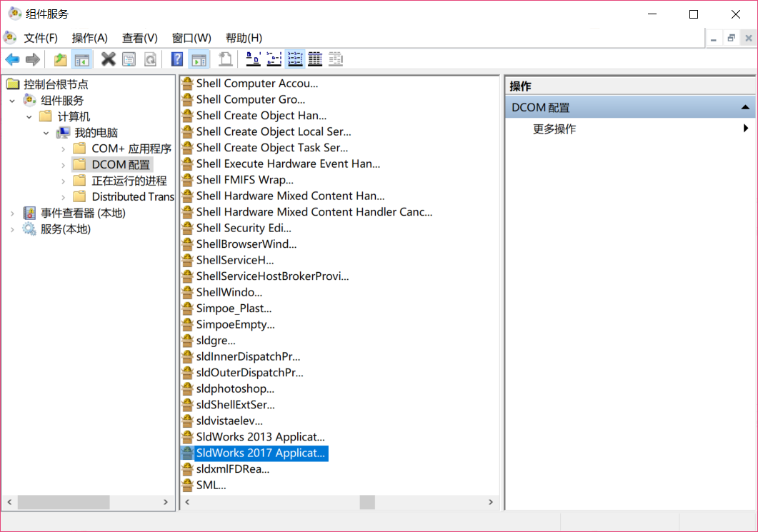This screenshot has width=758, height=532.
Task: Open the 窗口(W) menu
Action: (191, 38)
